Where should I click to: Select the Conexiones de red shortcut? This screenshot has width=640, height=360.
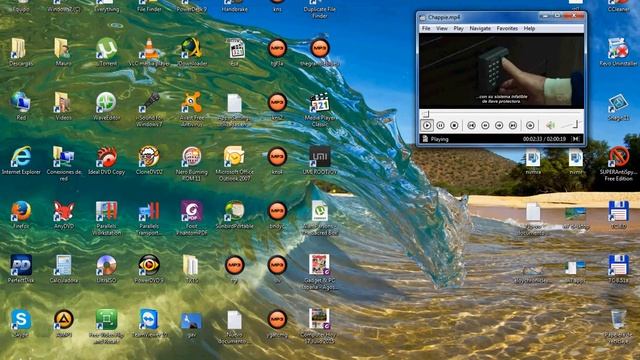click(63, 163)
